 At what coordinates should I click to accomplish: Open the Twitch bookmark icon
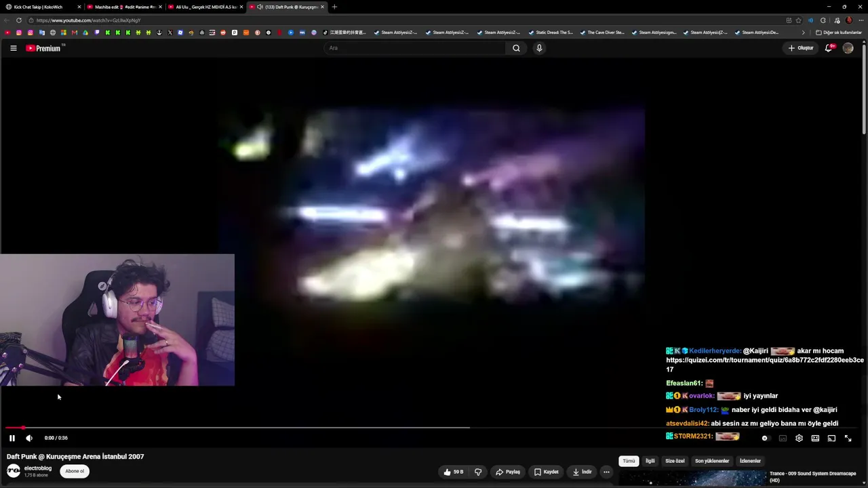tap(97, 33)
